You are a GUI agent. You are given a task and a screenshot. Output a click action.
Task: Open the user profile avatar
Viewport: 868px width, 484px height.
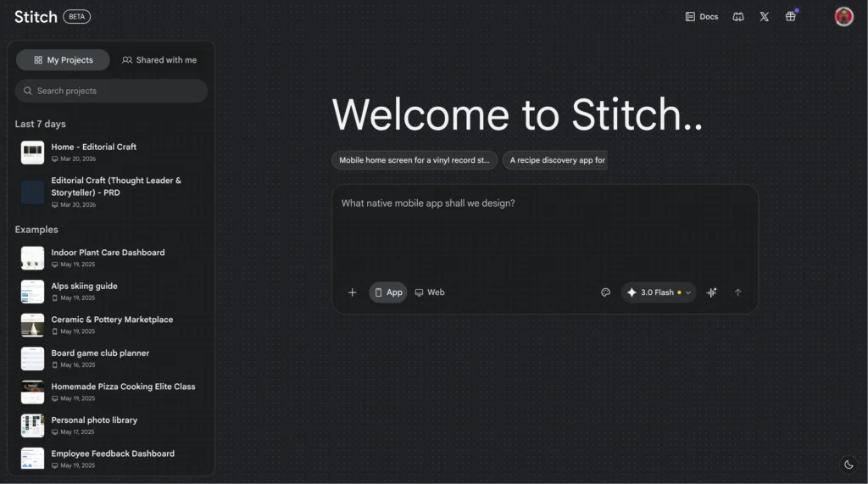(843, 17)
